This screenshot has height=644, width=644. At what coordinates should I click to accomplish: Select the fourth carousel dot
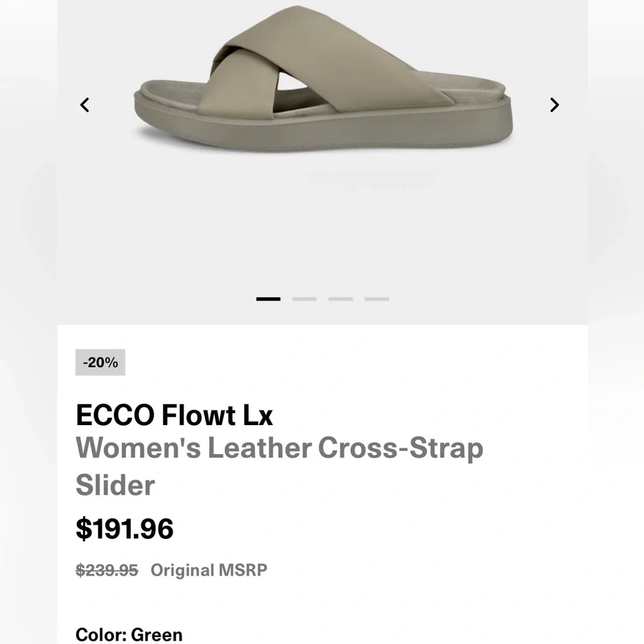[376, 298]
